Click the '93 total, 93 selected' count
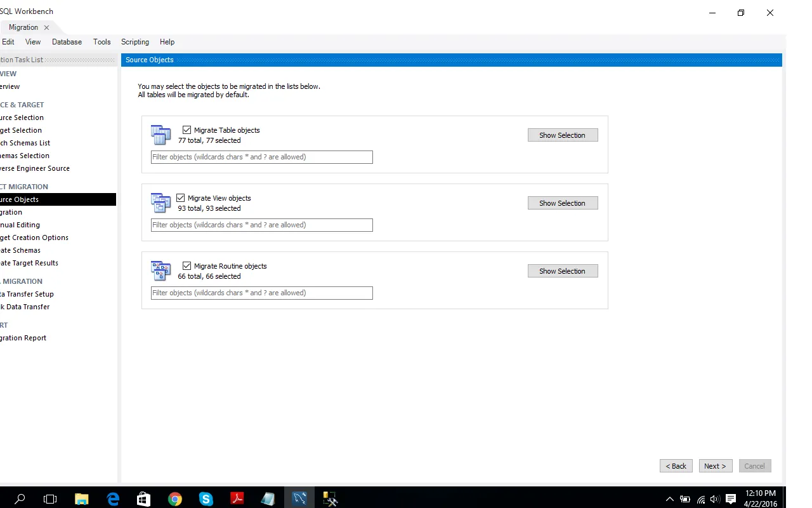This screenshot has height=508, width=812. pyautogui.click(x=209, y=208)
